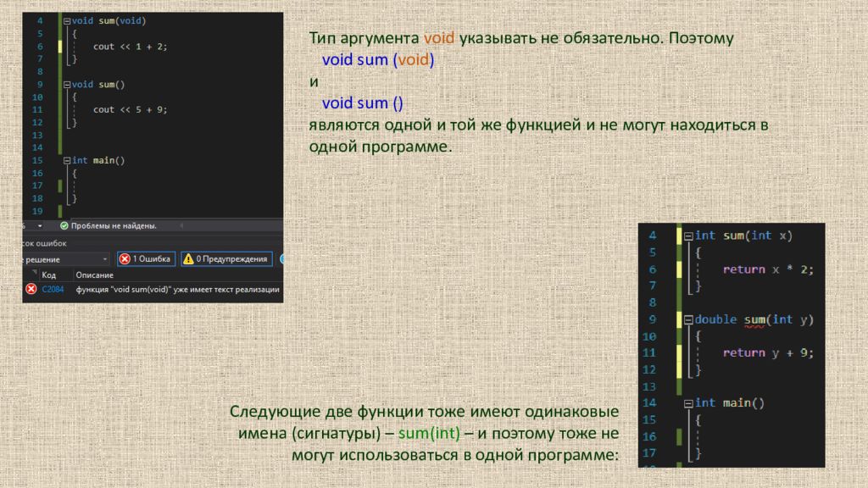Click red error icon beside C2084 row
The image size is (868, 488).
(31, 289)
